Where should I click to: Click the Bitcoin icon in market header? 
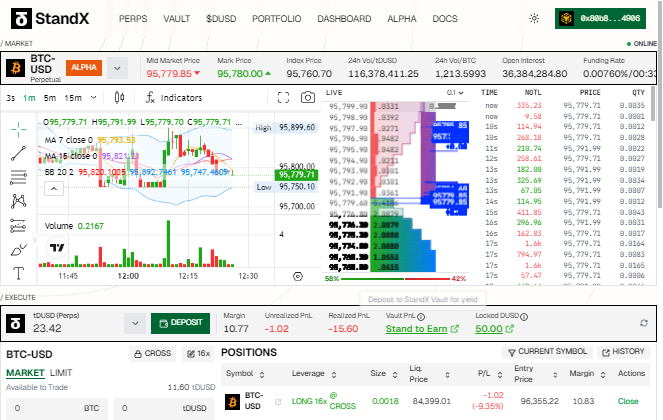(16, 68)
